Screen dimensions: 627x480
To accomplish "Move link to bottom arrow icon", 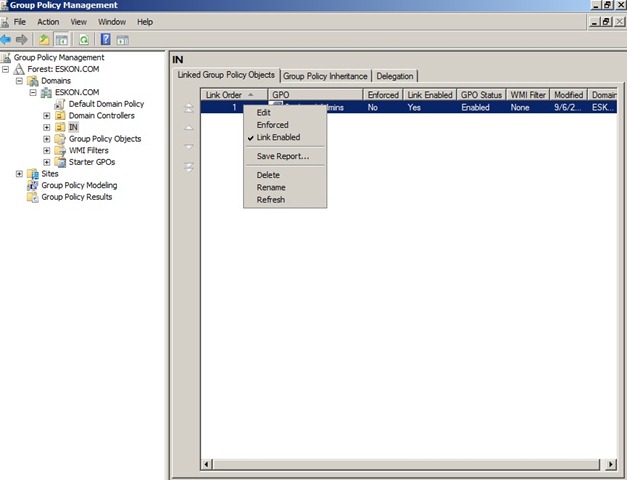I will coord(189,167).
